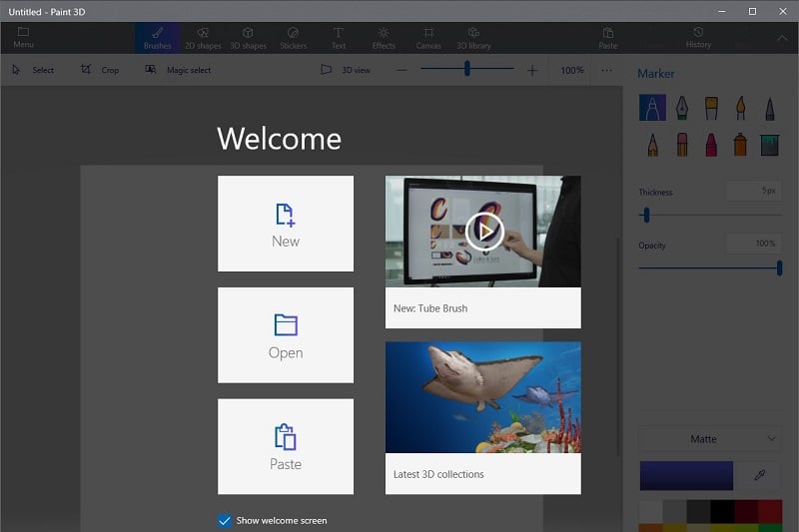Open the Latest 3D collections thumbnail
Screen dimensions: 799x532
coord(482,398)
